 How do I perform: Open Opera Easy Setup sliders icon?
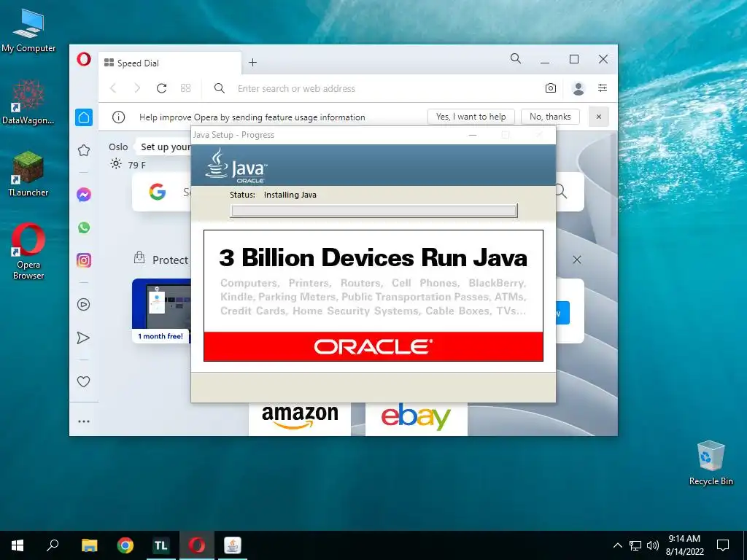(x=603, y=88)
